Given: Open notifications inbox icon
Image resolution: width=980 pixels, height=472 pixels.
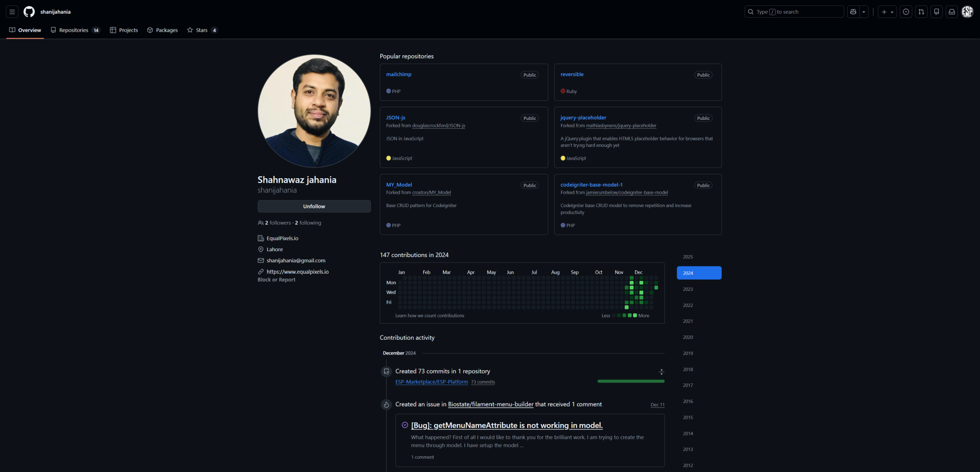Looking at the screenshot, I should (x=951, y=11).
